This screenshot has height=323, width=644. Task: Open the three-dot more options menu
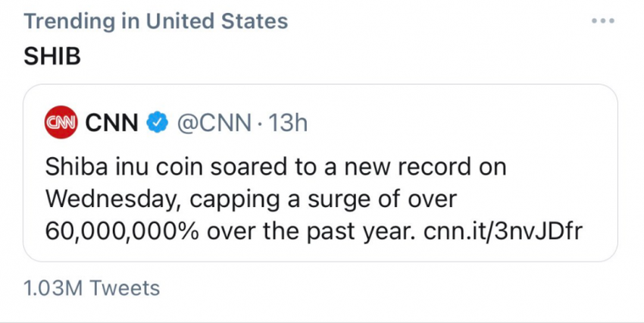pyautogui.click(x=603, y=20)
